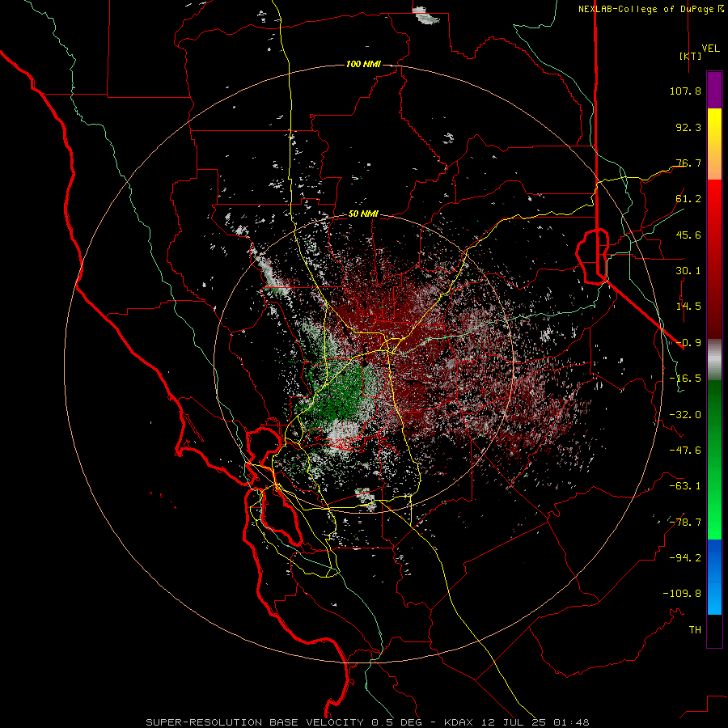Select the 30.1 legend value
The width and height of the screenshot is (728, 728).
pyautogui.click(x=688, y=270)
